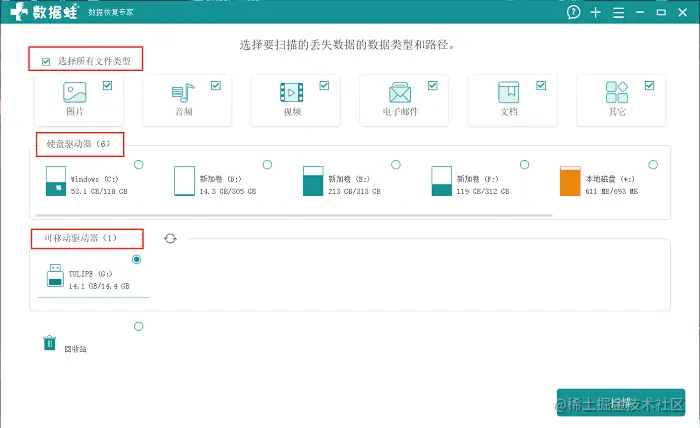Image resolution: width=700 pixels, height=428 pixels.
Task: Click the orange 本地磁盘 drive icon
Action: coord(570,181)
